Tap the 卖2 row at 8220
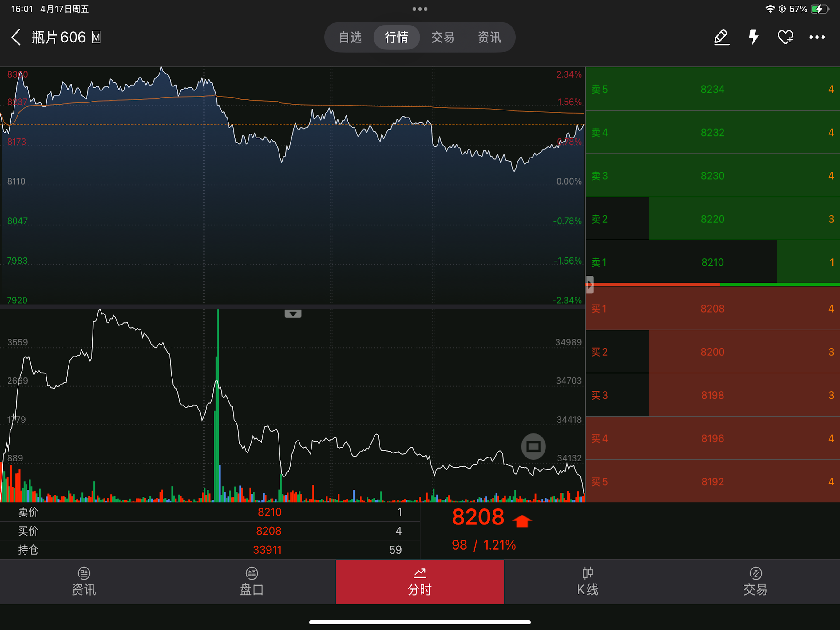The height and width of the screenshot is (630, 840). 713,219
